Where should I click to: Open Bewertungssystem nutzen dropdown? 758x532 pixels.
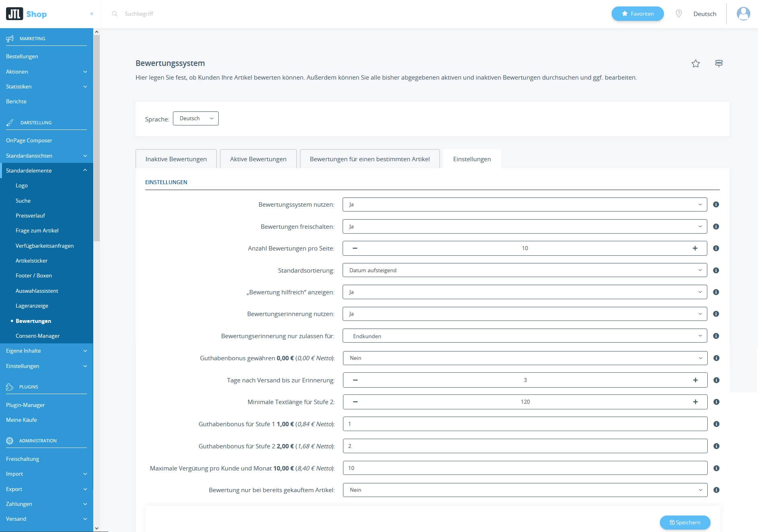[x=525, y=204]
